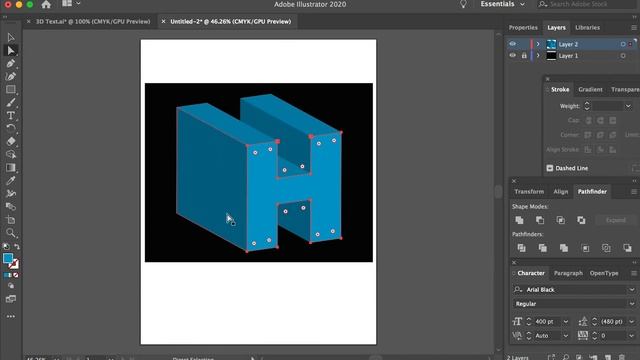Enable the Dashed Line checkbox
This screenshot has height=360, width=640.
549,168
